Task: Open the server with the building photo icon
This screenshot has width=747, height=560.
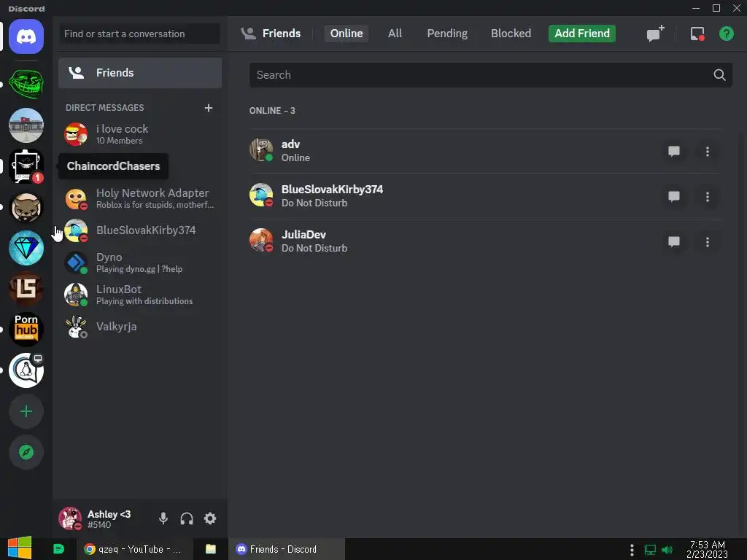Action: point(26,125)
